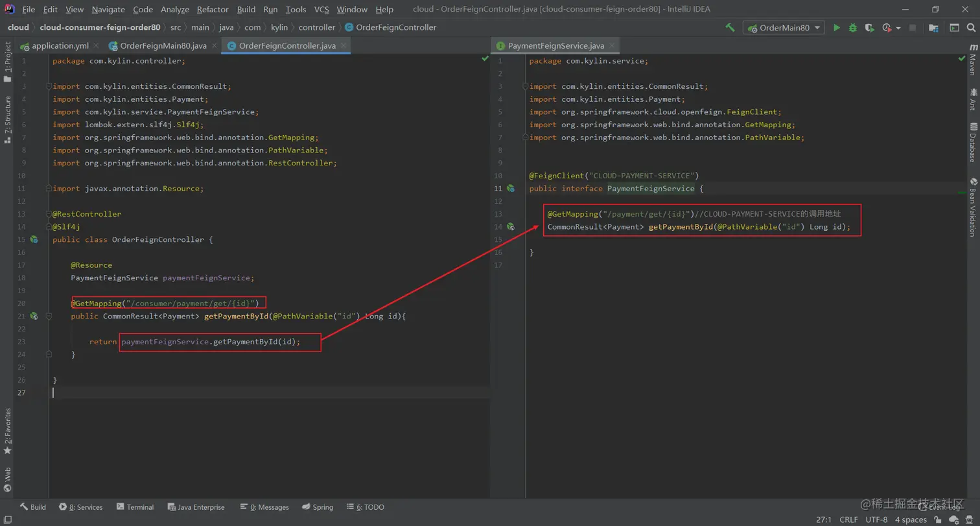Open the Database tool window

click(973, 142)
